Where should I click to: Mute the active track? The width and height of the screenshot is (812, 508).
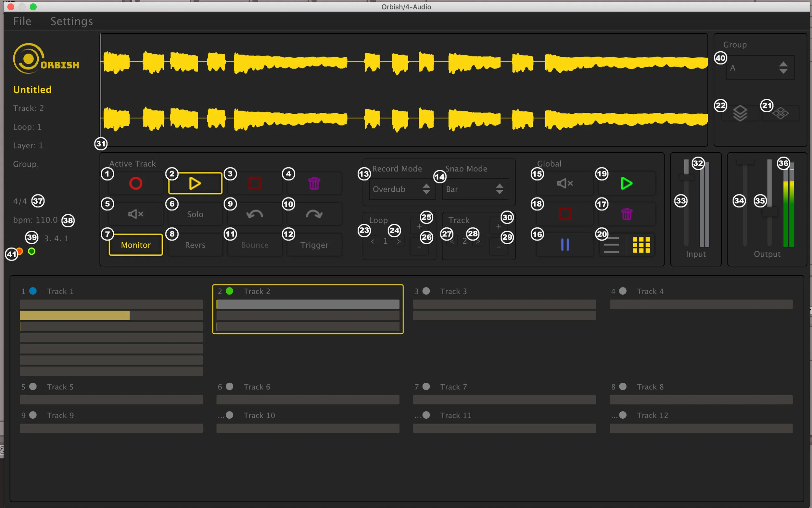(136, 214)
